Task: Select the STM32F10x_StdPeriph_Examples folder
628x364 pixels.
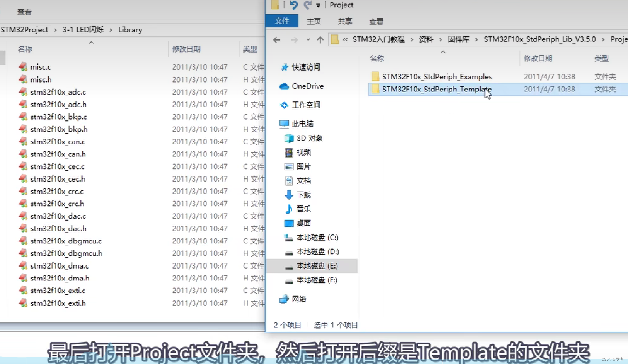Action: (437, 77)
